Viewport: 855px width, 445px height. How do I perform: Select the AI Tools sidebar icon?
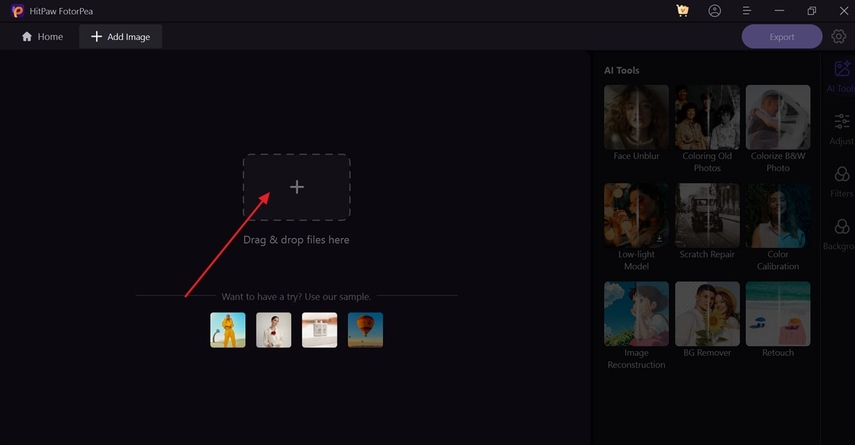842,68
